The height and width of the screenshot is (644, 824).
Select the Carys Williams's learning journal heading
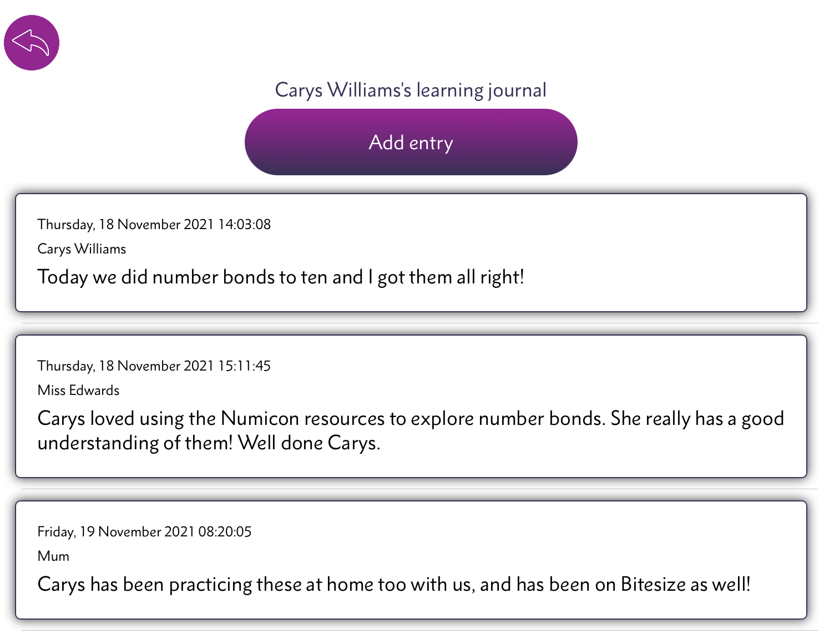point(411,90)
